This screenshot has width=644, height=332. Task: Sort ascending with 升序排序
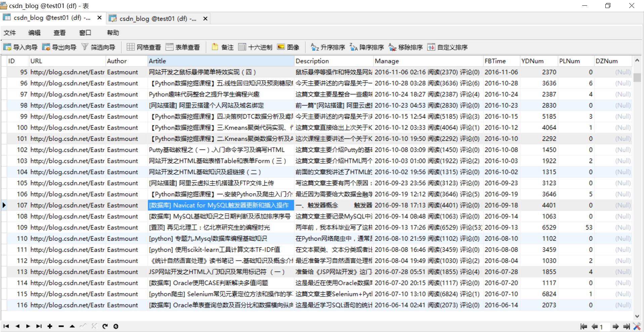click(328, 47)
